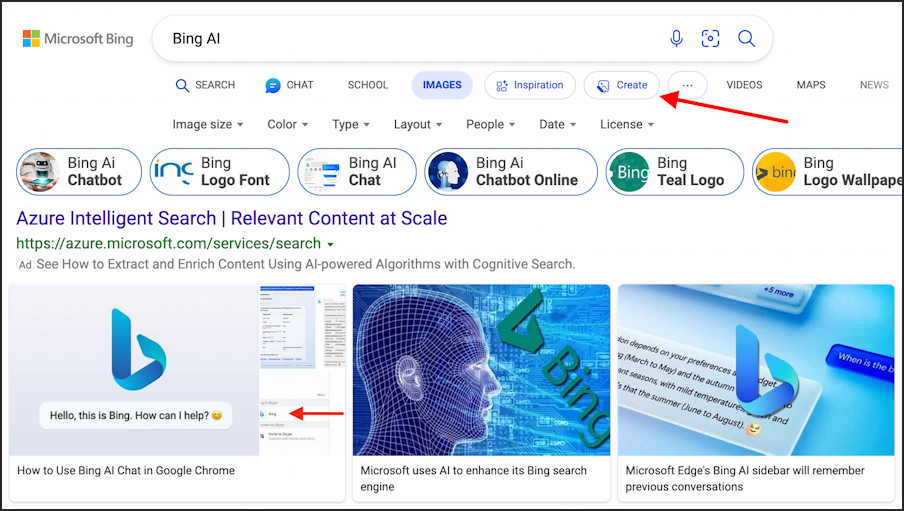
Task: Click the ad text about Cognitive Search
Action: point(306,265)
